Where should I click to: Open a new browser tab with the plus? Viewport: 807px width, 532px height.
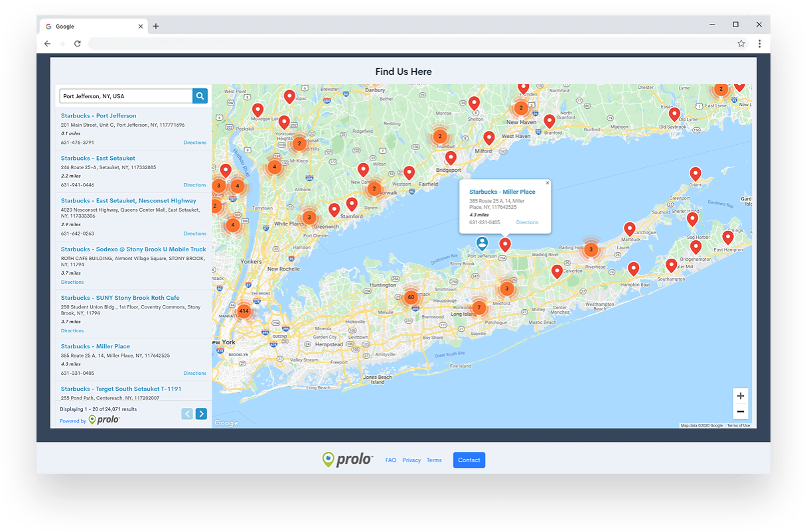pyautogui.click(x=155, y=26)
